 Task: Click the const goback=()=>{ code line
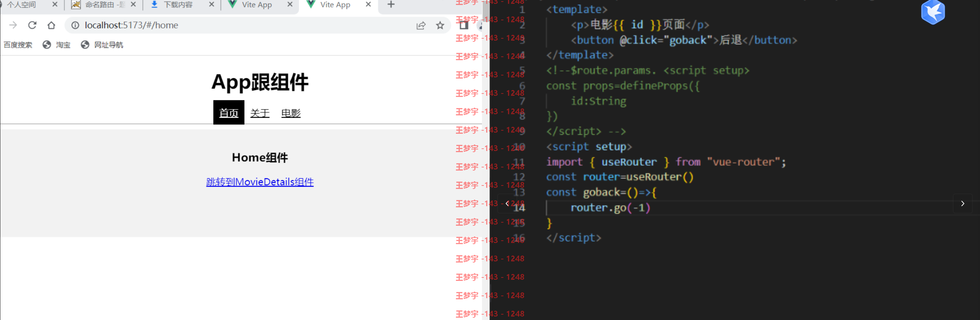tap(601, 192)
